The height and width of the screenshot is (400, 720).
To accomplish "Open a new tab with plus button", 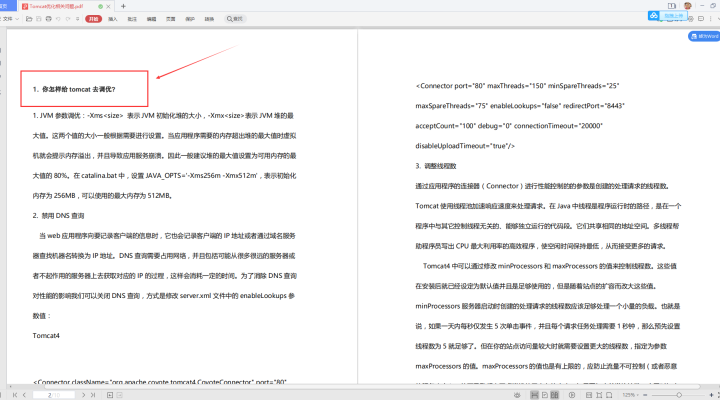I will 123,6.
